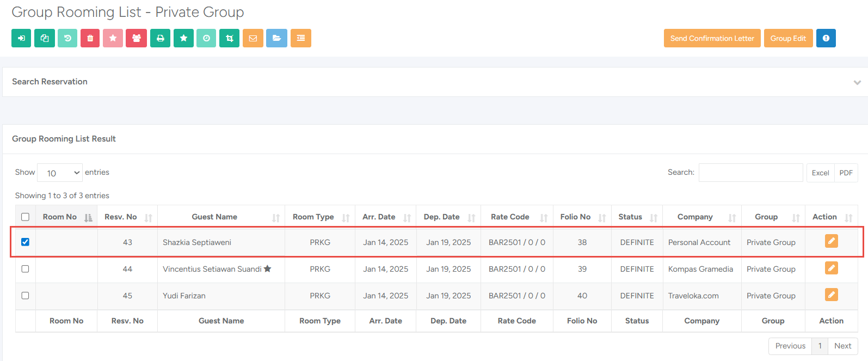Screen dimensions: 868x361
Task: Click the copy documents toolbar icon
Action: pyautogui.click(x=45, y=38)
